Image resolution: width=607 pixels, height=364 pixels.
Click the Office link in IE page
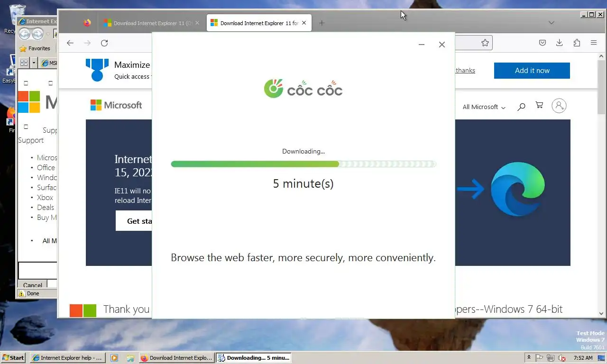click(x=46, y=168)
